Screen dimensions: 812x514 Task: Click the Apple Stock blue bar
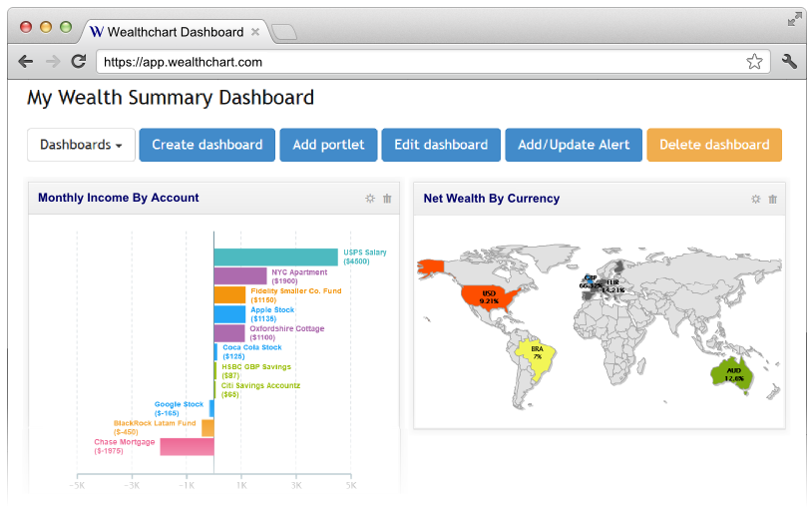click(229, 314)
